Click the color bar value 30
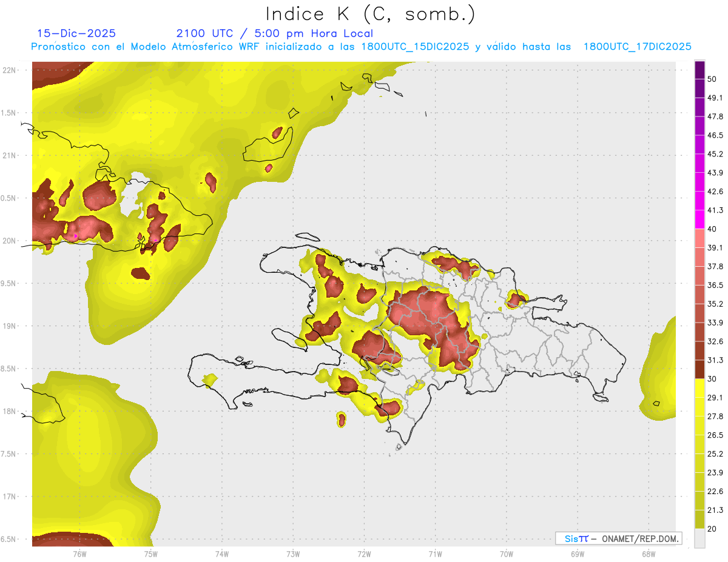Screen dimensions: 728x562 (x=713, y=379)
